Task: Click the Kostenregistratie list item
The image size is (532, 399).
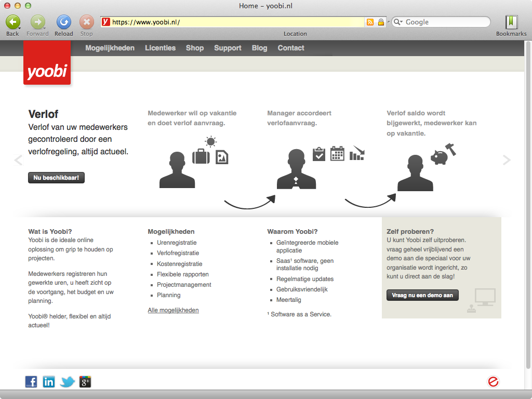Action: (179, 263)
